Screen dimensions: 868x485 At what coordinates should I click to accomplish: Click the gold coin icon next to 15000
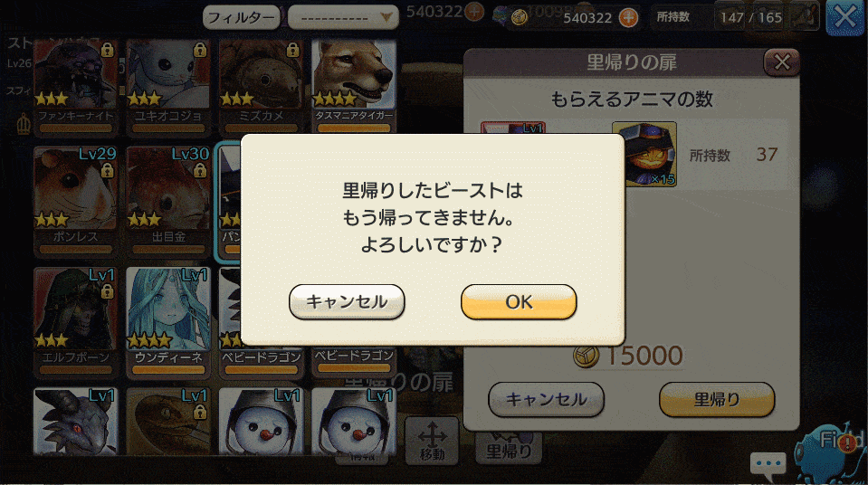pyautogui.click(x=586, y=356)
